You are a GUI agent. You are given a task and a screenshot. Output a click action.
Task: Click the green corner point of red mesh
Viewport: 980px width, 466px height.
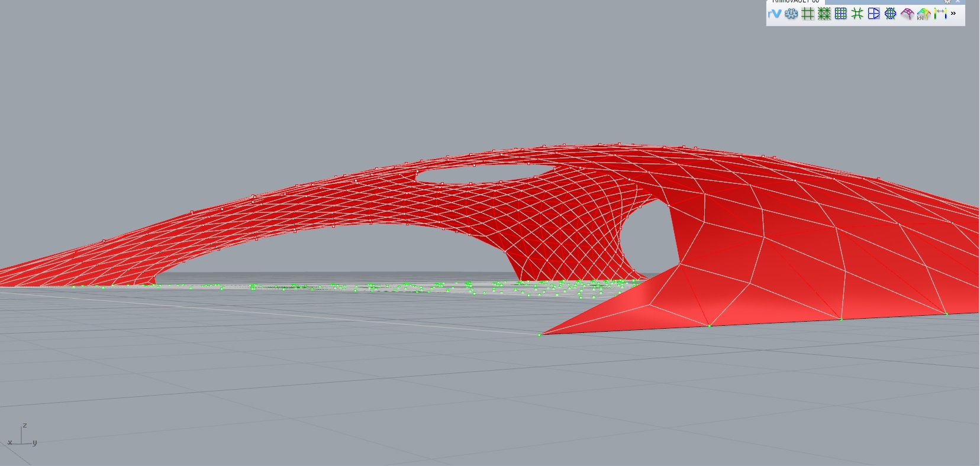point(540,335)
